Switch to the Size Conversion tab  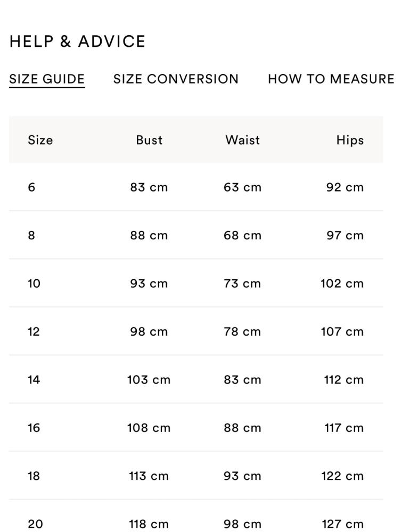176,79
